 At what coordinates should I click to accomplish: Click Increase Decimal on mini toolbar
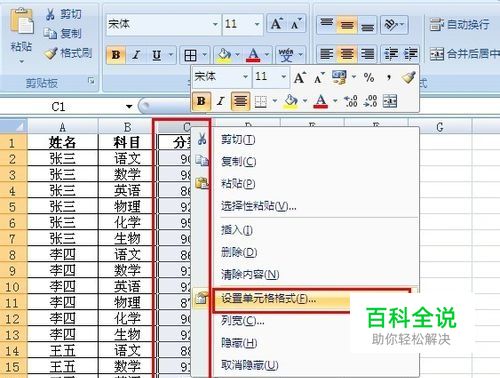pyautogui.click(x=351, y=101)
